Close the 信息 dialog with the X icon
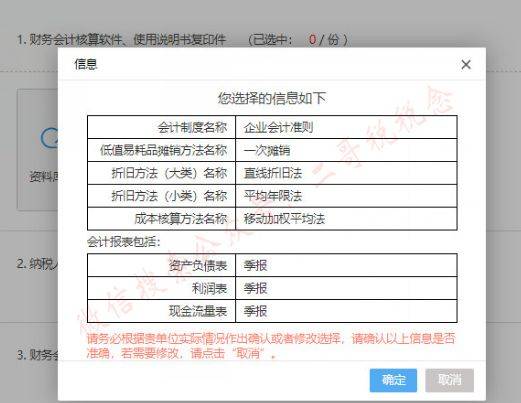The width and height of the screenshot is (521, 403). coord(466,65)
